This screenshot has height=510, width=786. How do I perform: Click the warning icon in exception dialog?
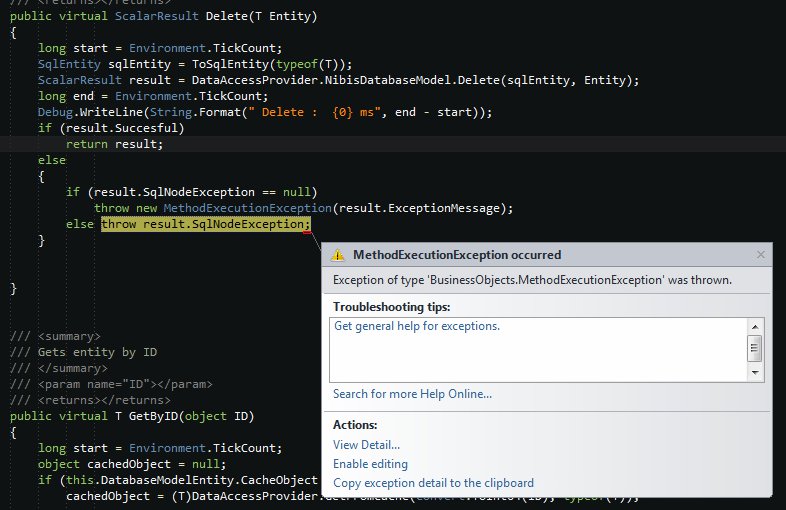tap(338, 255)
